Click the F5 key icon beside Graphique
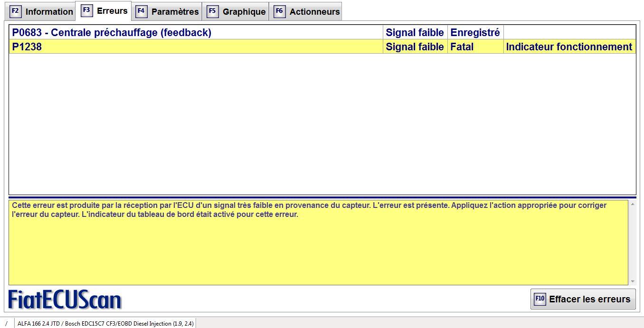The image size is (644, 328). point(212,11)
